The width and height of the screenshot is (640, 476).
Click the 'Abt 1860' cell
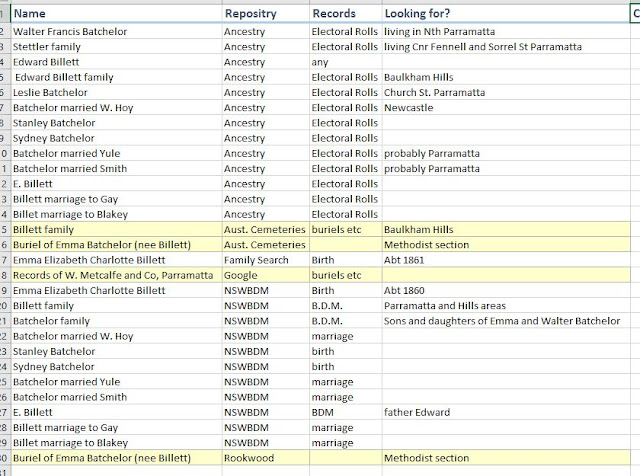tap(506, 290)
